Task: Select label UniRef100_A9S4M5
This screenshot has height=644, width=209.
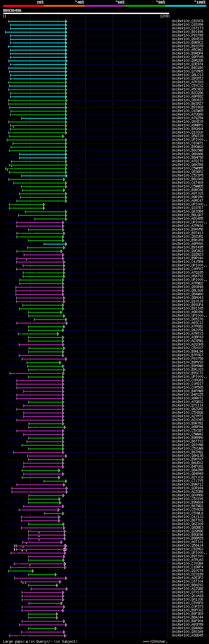Action: coord(187,218)
